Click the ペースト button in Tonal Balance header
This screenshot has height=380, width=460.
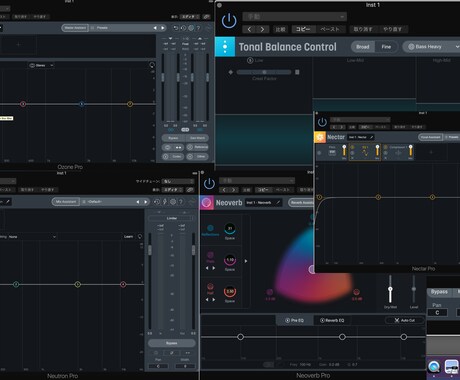coord(330,29)
